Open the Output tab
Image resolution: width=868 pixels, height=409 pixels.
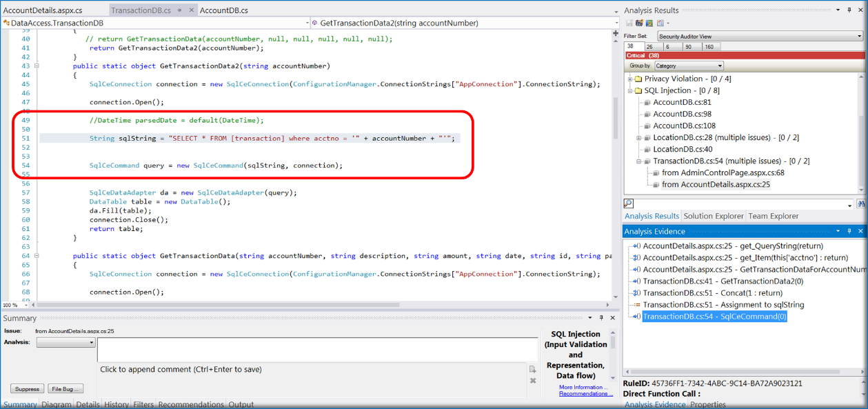point(241,405)
